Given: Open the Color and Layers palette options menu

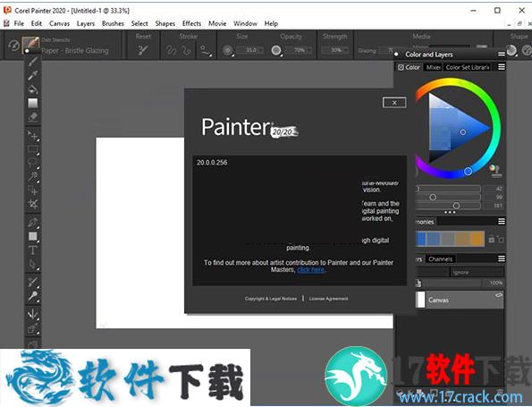Looking at the screenshot, I should [x=502, y=55].
